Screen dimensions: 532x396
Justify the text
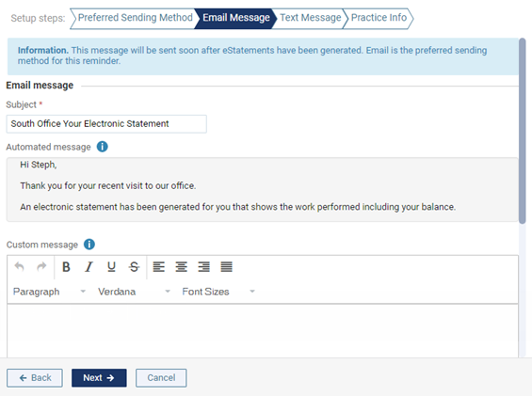[226, 267]
